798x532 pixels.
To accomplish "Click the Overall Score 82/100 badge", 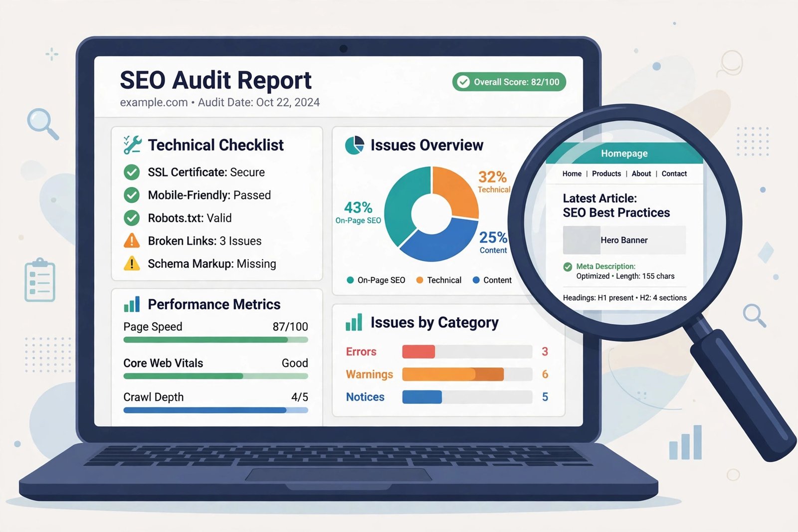I will click(509, 82).
